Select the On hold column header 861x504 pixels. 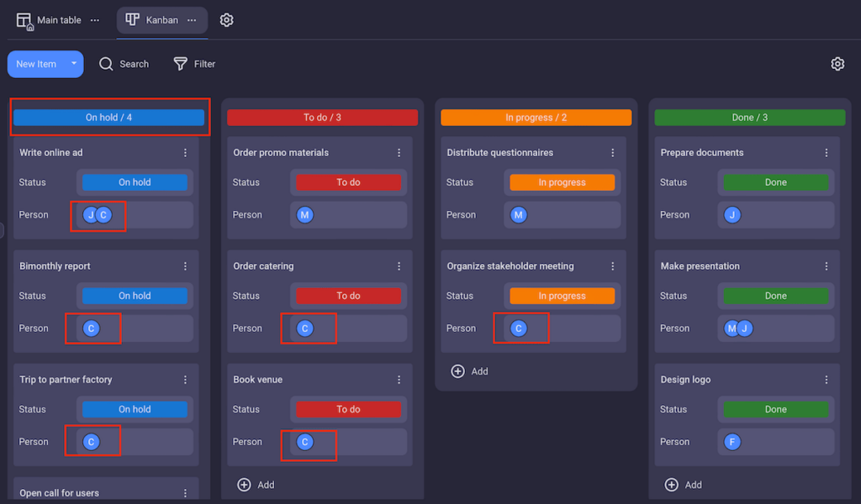[108, 117]
